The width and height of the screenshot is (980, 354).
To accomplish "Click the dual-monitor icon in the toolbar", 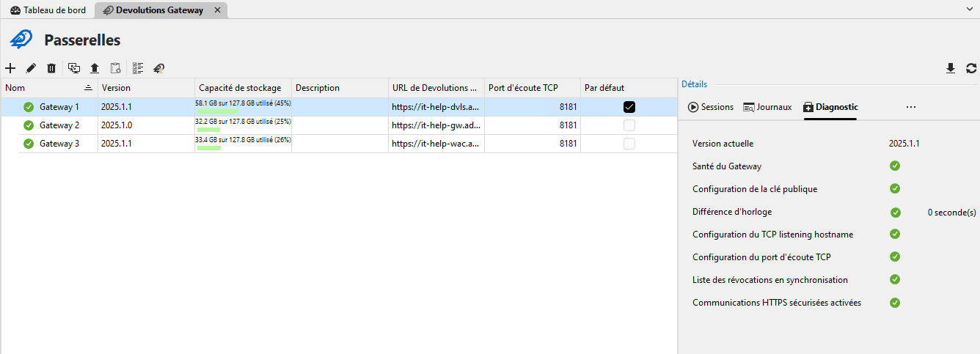I will click(74, 68).
